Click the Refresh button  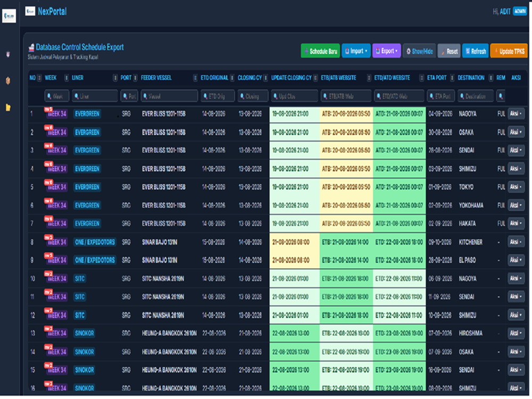[x=475, y=51]
